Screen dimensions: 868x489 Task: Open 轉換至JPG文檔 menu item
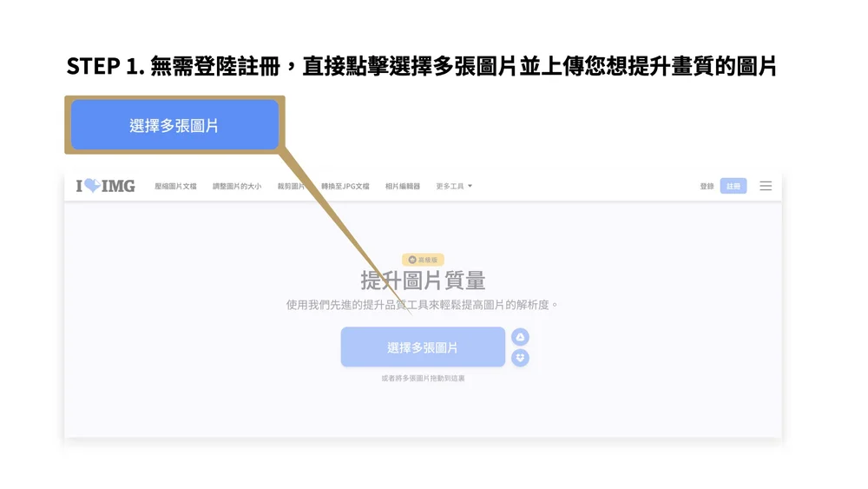coord(345,186)
